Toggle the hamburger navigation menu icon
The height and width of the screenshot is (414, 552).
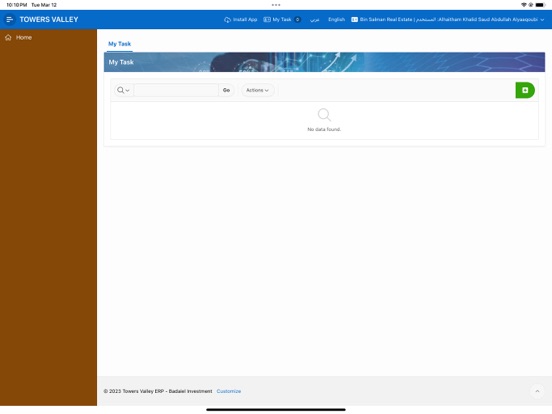[x=10, y=19]
